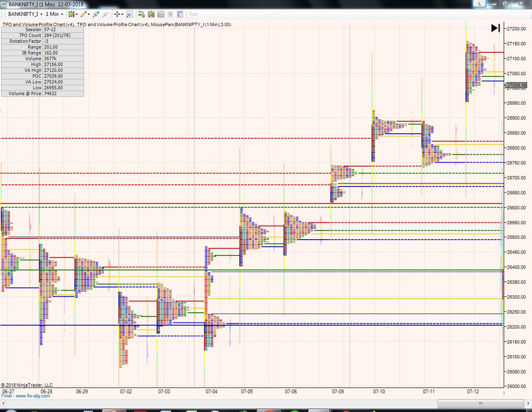Click the horizontal scrollbar right arrow
This screenshot has width=532, height=412.
pos(528,404)
